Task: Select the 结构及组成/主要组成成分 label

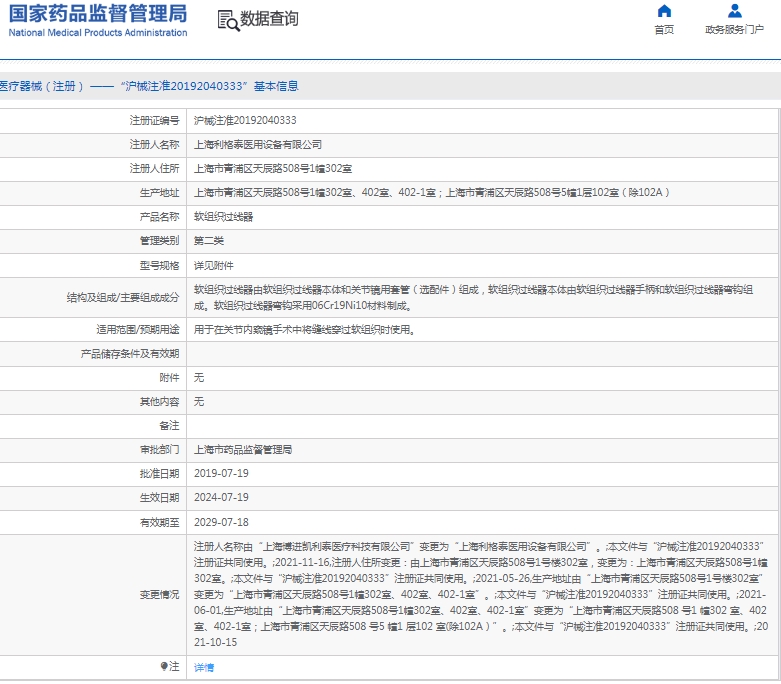Action: tap(123, 297)
